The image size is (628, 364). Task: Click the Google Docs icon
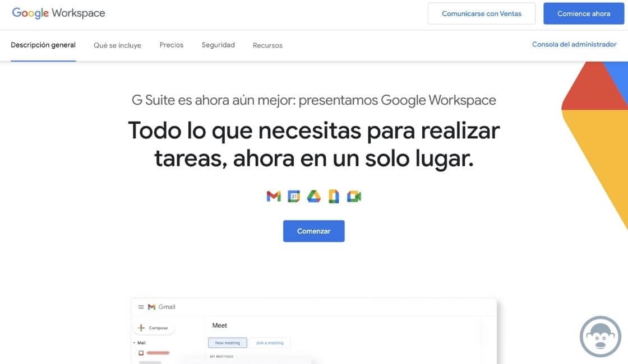pyautogui.click(x=334, y=197)
